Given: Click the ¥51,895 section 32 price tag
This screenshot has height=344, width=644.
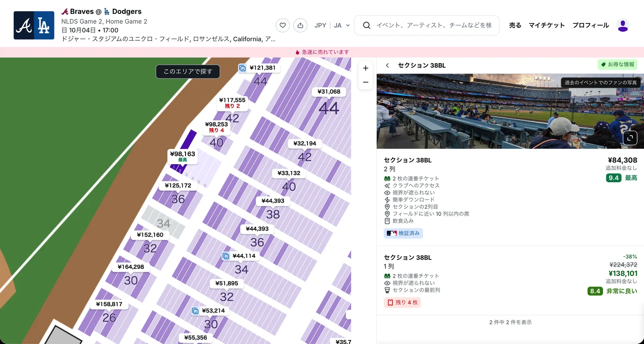Looking at the screenshot, I should click(x=227, y=283).
